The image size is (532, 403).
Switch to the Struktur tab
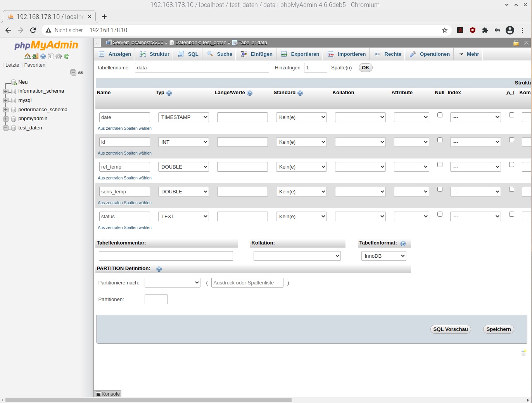pos(155,54)
